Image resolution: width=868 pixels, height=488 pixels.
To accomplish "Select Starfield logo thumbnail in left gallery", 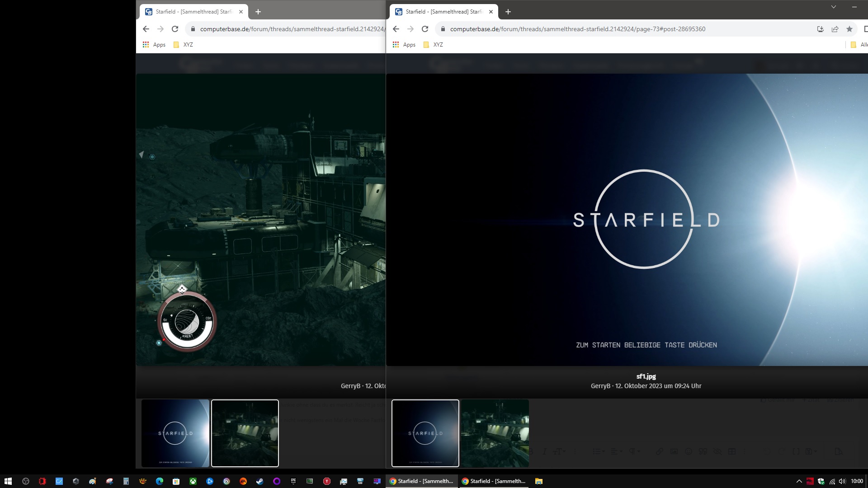I will pyautogui.click(x=175, y=433).
